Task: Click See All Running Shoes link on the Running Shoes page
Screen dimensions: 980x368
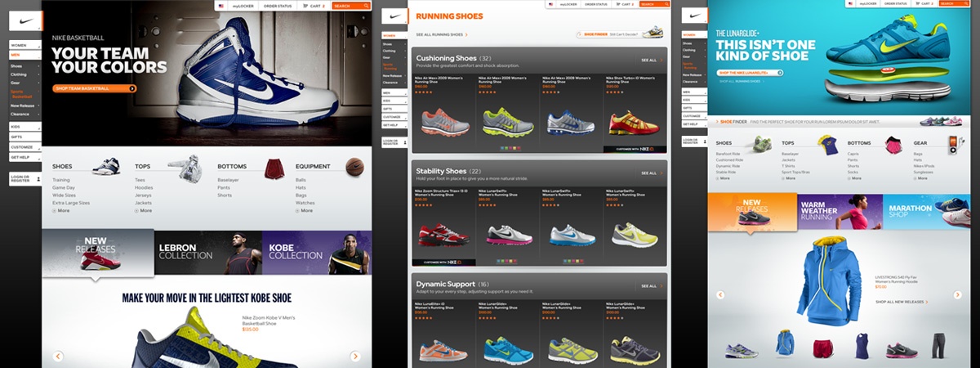Action: (x=442, y=34)
